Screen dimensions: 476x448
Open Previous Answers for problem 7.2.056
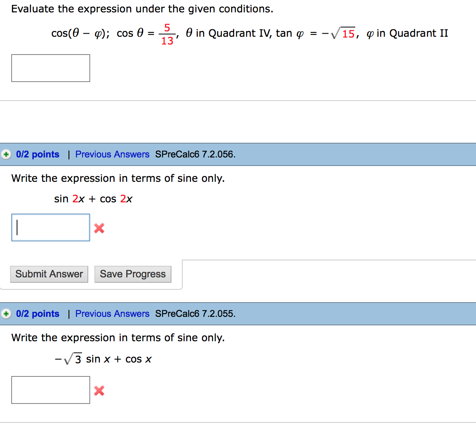pyautogui.click(x=112, y=154)
